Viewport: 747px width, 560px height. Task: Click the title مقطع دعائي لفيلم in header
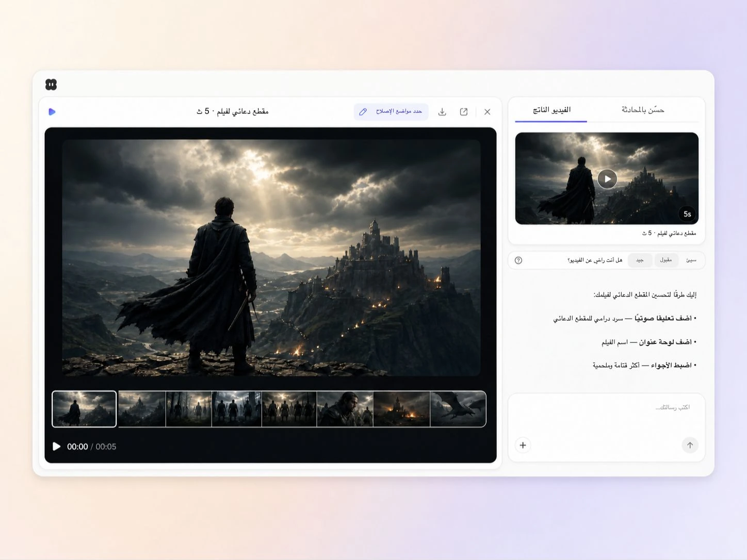pos(233,111)
